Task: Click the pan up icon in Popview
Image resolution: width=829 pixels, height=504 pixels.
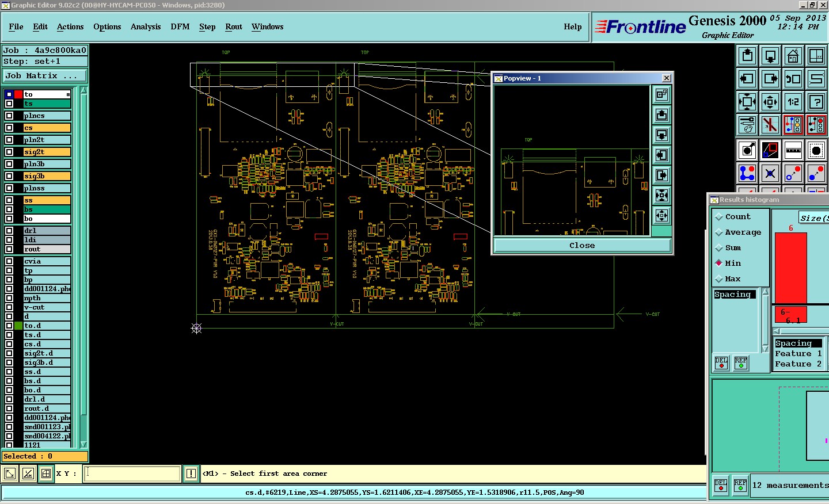Action: [x=661, y=115]
